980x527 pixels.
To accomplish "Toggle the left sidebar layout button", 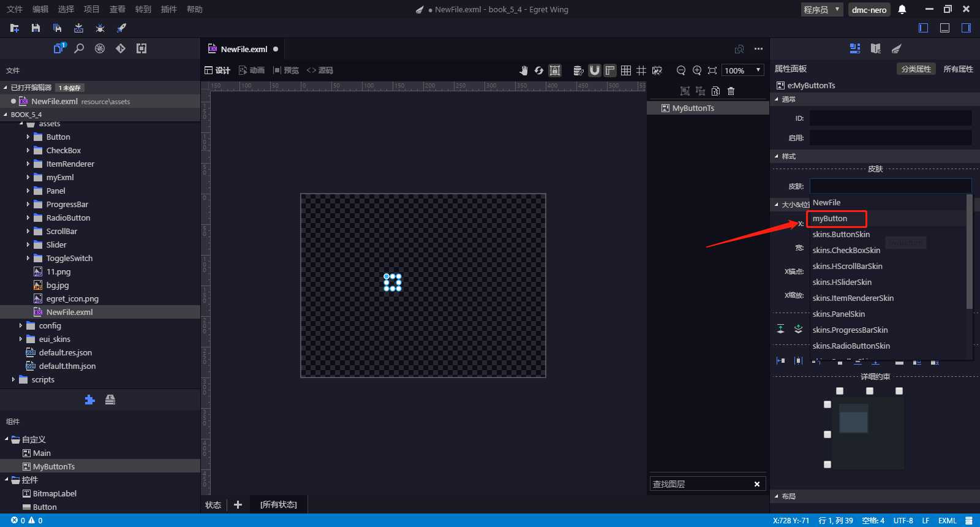I will pyautogui.click(x=924, y=28).
